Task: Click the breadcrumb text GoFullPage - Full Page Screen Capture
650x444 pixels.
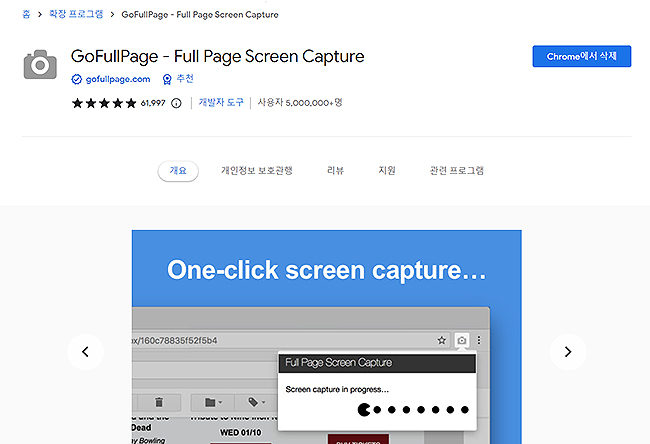Action: tap(200, 15)
